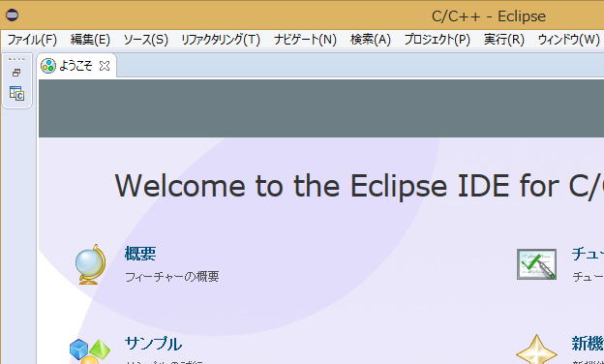
Task: Open the 編集(E) menu
Action: coord(91,40)
